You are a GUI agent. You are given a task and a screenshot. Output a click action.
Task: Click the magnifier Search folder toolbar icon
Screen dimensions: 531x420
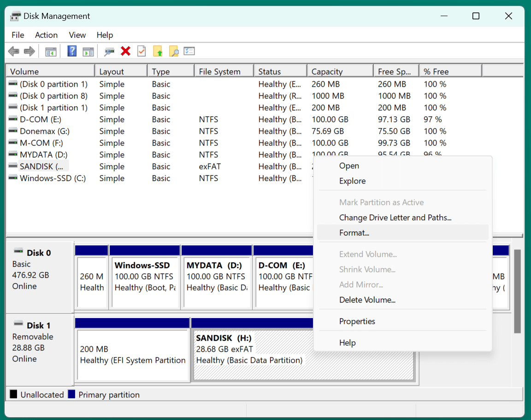coord(174,51)
